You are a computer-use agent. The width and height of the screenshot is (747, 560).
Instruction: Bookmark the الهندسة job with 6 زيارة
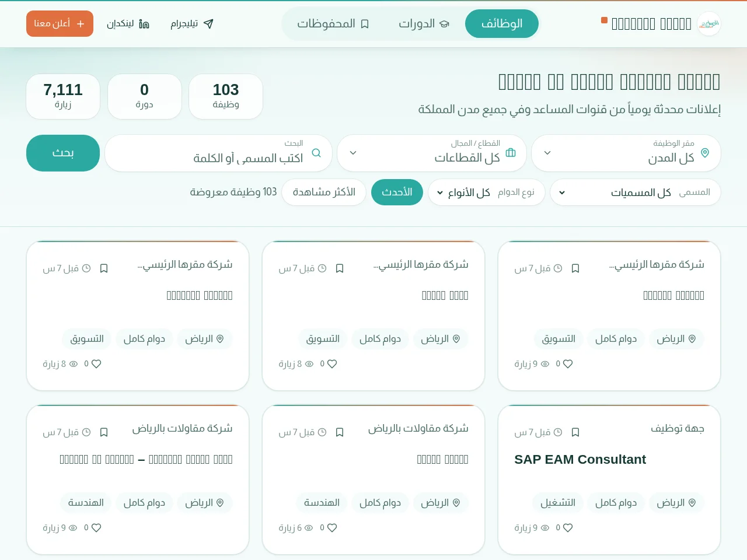[340, 432]
